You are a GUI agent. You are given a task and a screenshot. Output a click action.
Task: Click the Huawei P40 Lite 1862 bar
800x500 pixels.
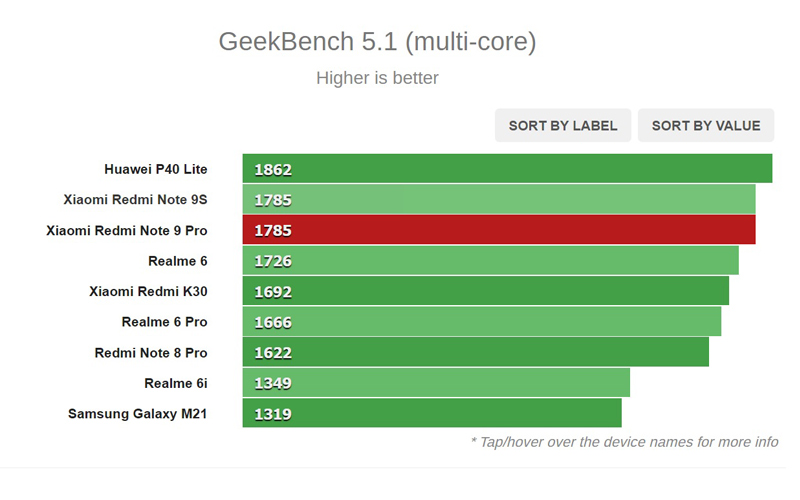pos(507,169)
